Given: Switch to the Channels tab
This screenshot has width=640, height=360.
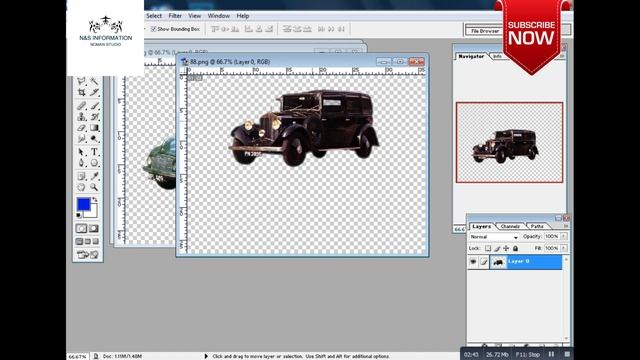Looking at the screenshot, I should (510, 226).
